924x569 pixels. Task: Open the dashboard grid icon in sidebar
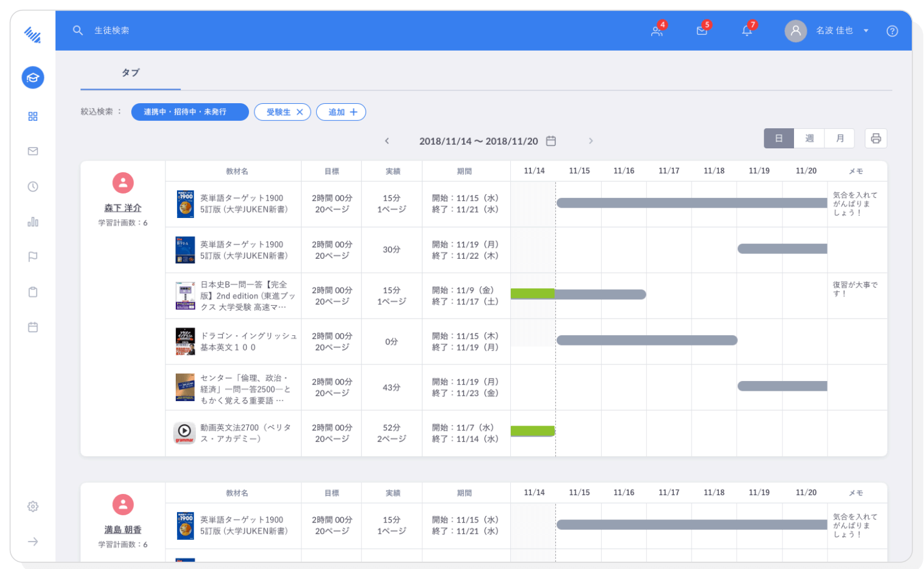click(33, 116)
